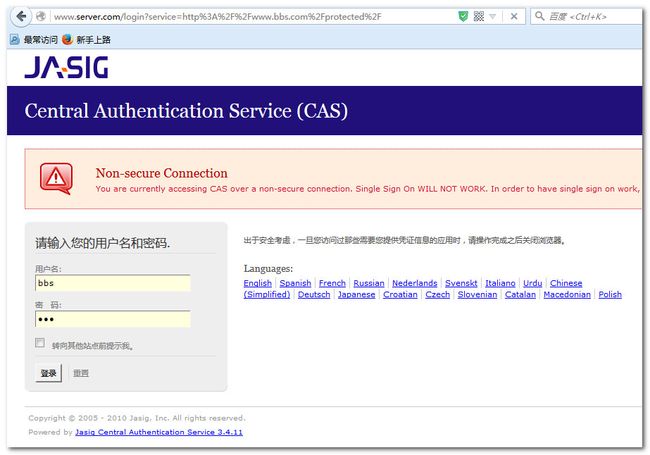Image resolution: width=650 pixels, height=455 pixels.
Task: Switch language to Catalan
Action: pyautogui.click(x=520, y=294)
